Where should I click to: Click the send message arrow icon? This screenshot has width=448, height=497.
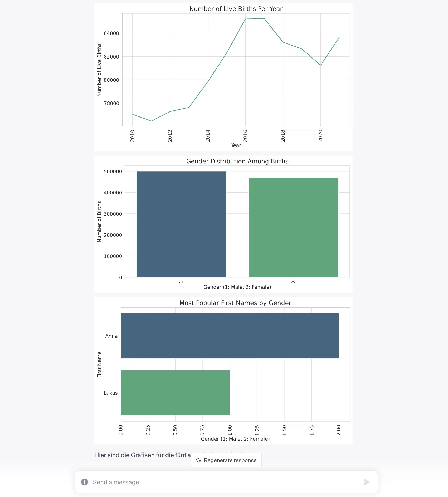click(x=367, y=482)
